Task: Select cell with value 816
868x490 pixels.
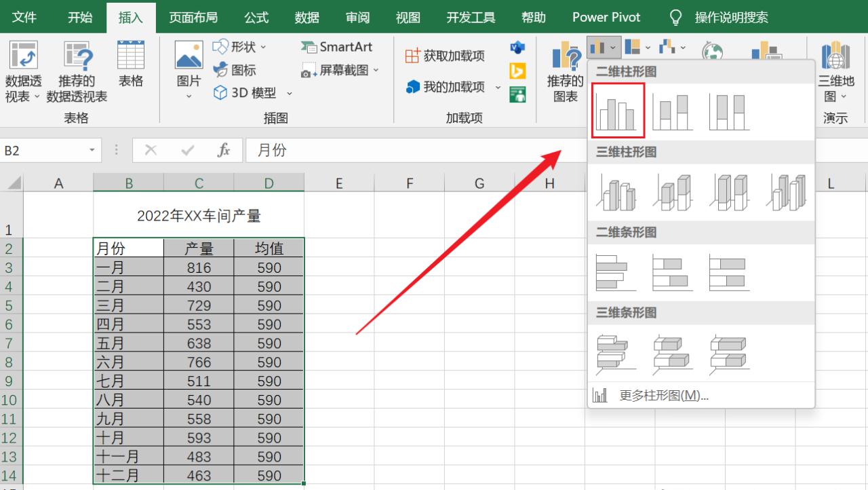Action: 199,267
